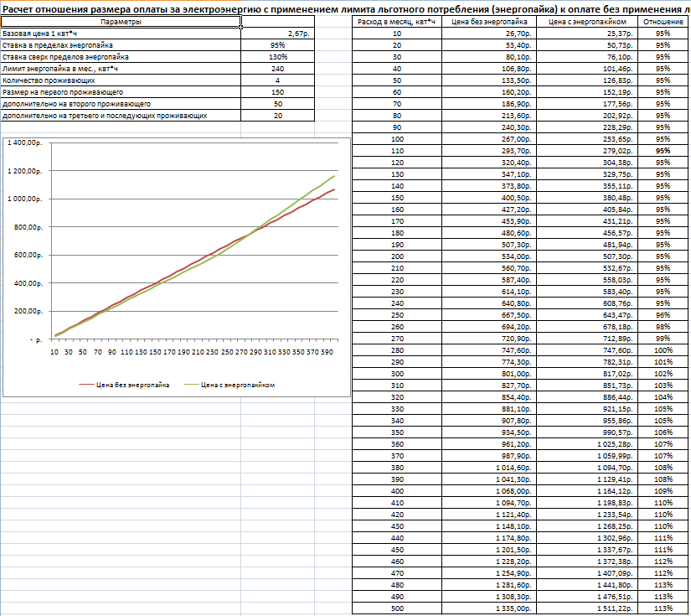
Task: Click the chart legend entry "Цена с энергопайком"
Action: [229, 385]
